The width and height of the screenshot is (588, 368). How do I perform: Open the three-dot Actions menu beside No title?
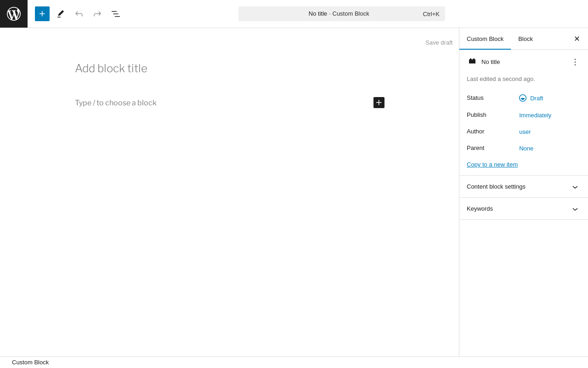(575, 62)
